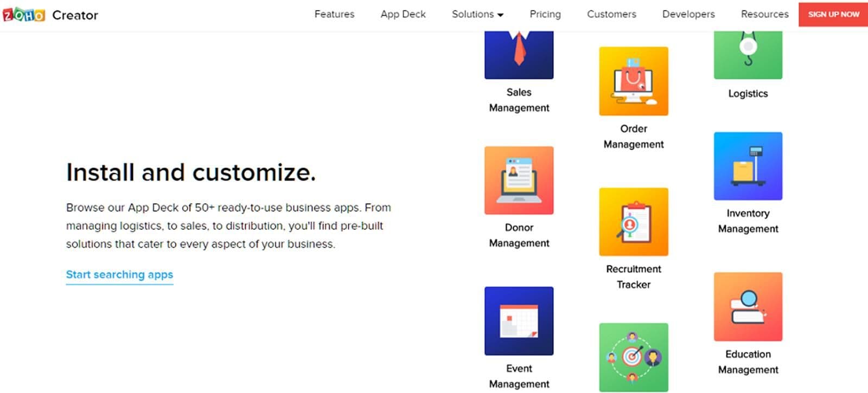Open the Pricing page
Screen dimensions: 868x393
545,14
